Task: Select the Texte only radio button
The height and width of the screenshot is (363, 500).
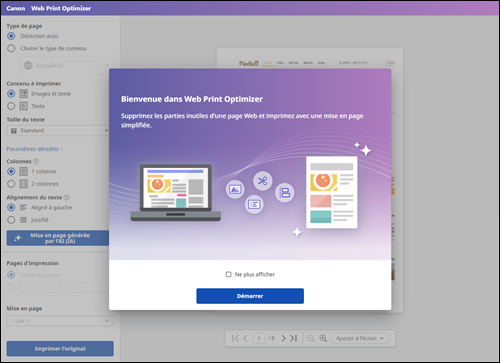Action: (x=11, y=106)
